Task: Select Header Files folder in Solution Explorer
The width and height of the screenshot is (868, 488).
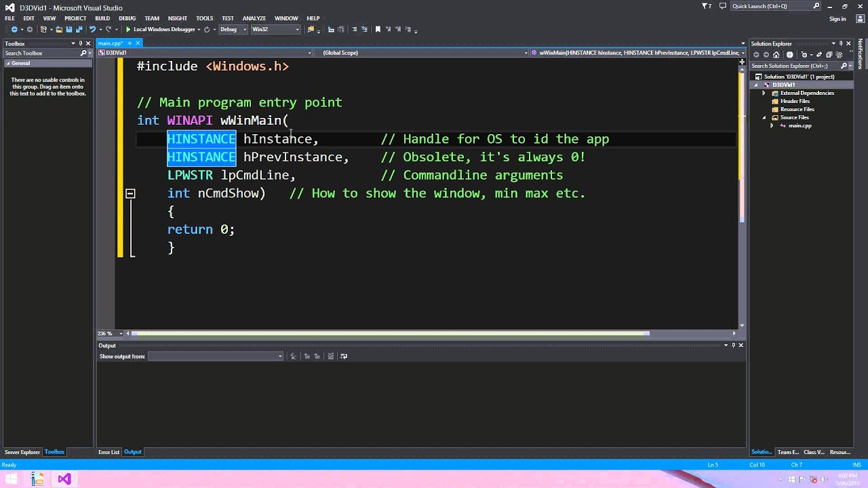Action: click(795, 101)
